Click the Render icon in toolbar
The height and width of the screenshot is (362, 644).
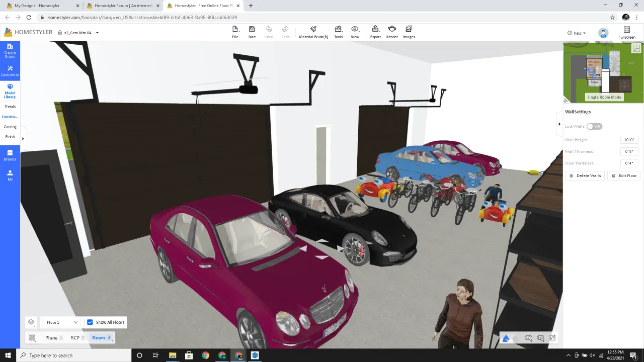[x=392, y=32]
